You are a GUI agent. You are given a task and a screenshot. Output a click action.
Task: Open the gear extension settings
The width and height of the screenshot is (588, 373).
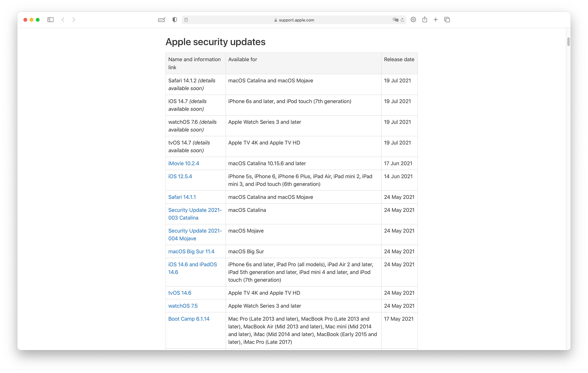[413, 20]
